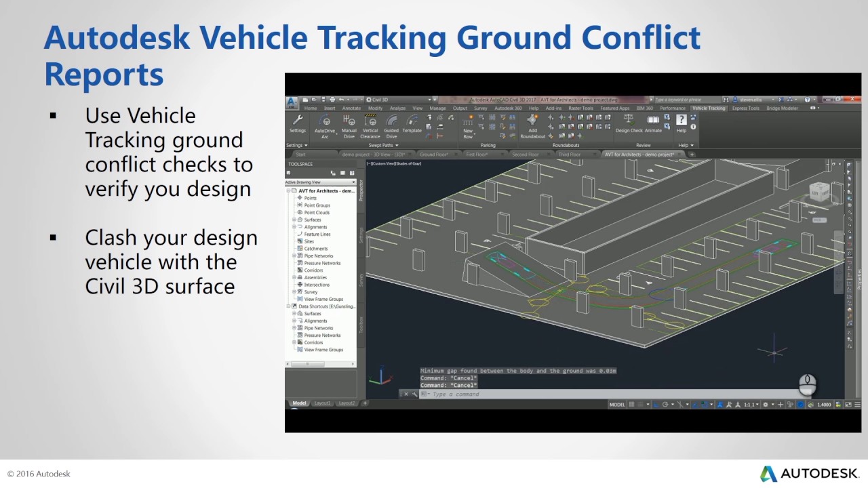
Task: Switch to the Annotate ribbon tab
Action: (x=351, y=108)
